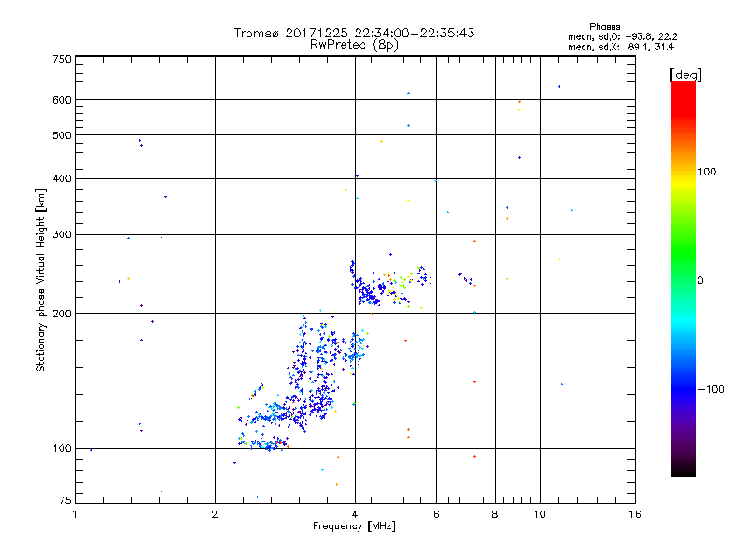
Task: Click the y-axis tick label '200'
Action: (x=62, y=314)
